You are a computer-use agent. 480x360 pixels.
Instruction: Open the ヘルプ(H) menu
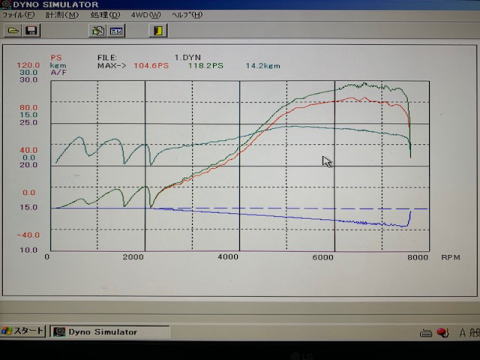(x=187, y=15)
